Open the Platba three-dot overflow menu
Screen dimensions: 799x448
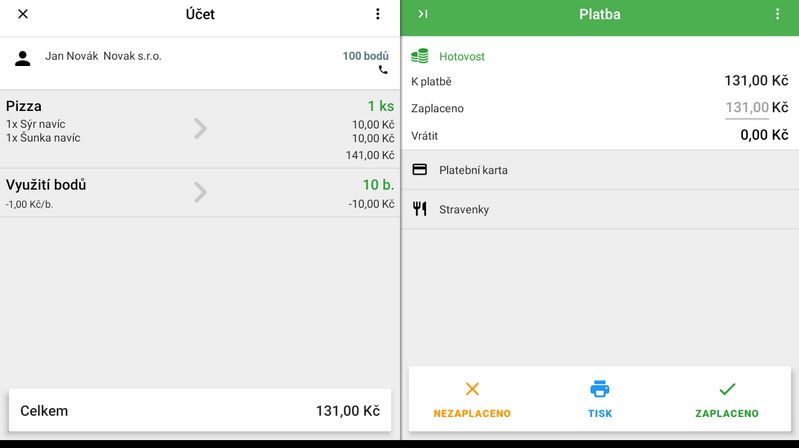tap(777, 14)
